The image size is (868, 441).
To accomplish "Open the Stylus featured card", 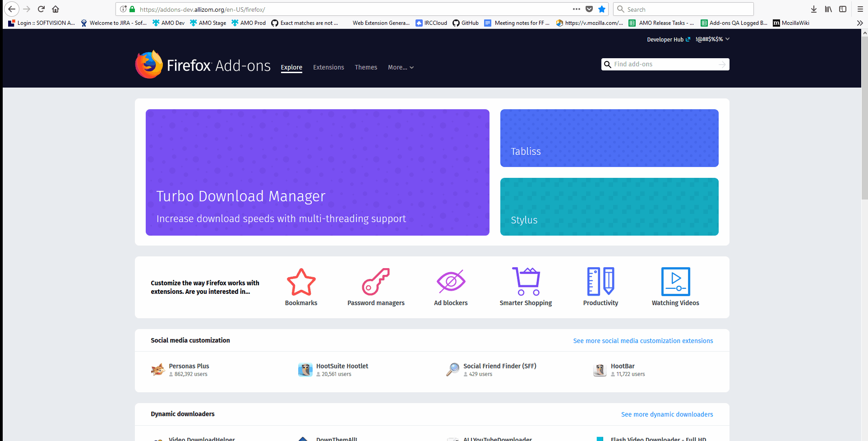I will click(x=609, y=207).
